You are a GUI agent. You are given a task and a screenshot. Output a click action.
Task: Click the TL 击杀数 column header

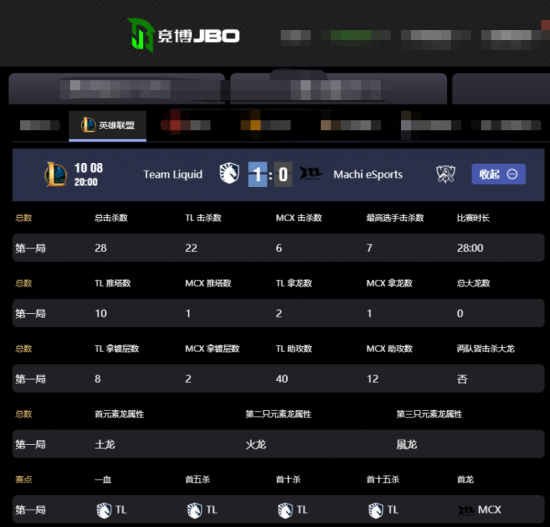(x=203, y=218)
